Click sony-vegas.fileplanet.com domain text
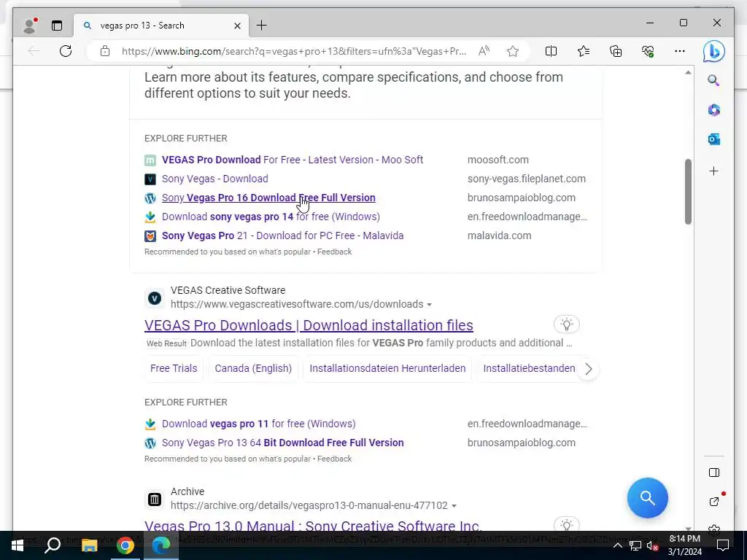Screen dimensions: 747x560 coord(527,179)
